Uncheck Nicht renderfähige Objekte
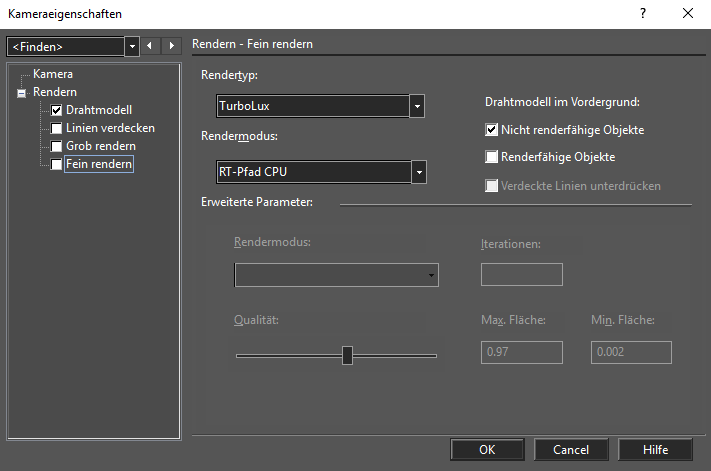The height and width of the screenshot is (471, 711). (491, 130)
